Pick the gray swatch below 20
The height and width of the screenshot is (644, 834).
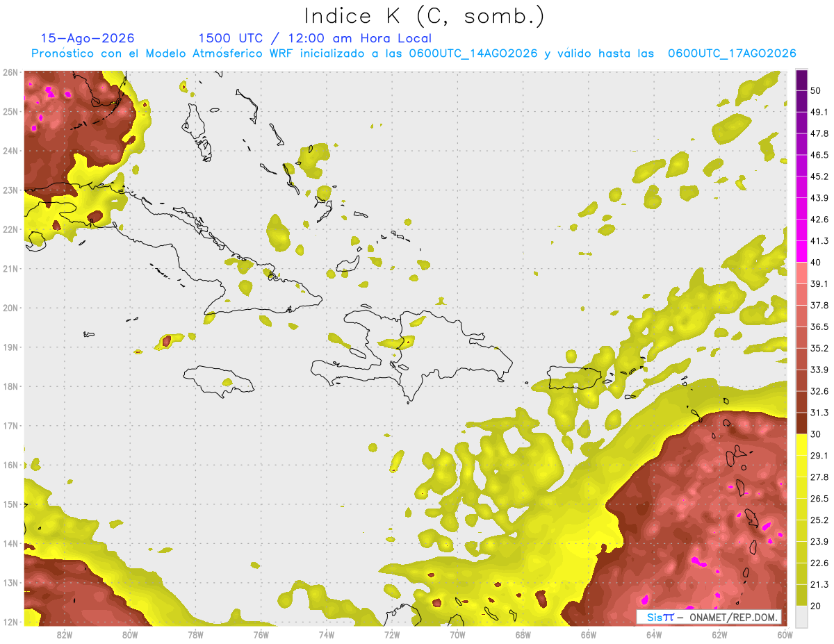pos(801,616)
